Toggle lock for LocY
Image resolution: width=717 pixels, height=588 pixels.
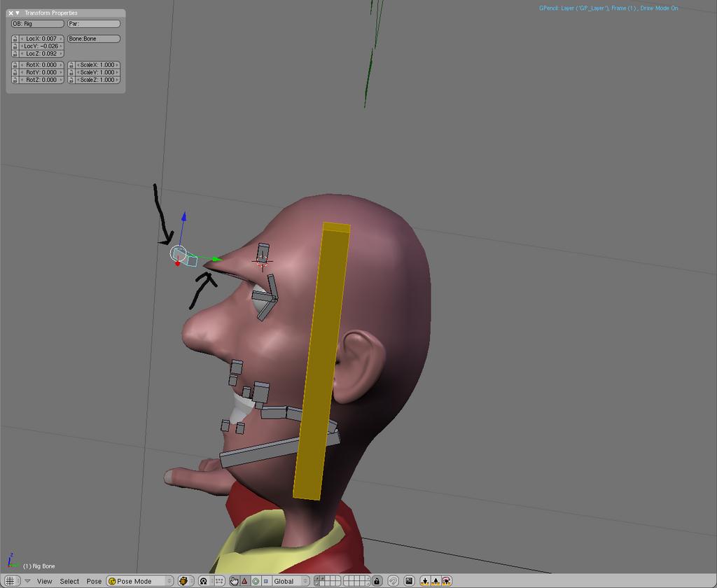pos(15,46)
